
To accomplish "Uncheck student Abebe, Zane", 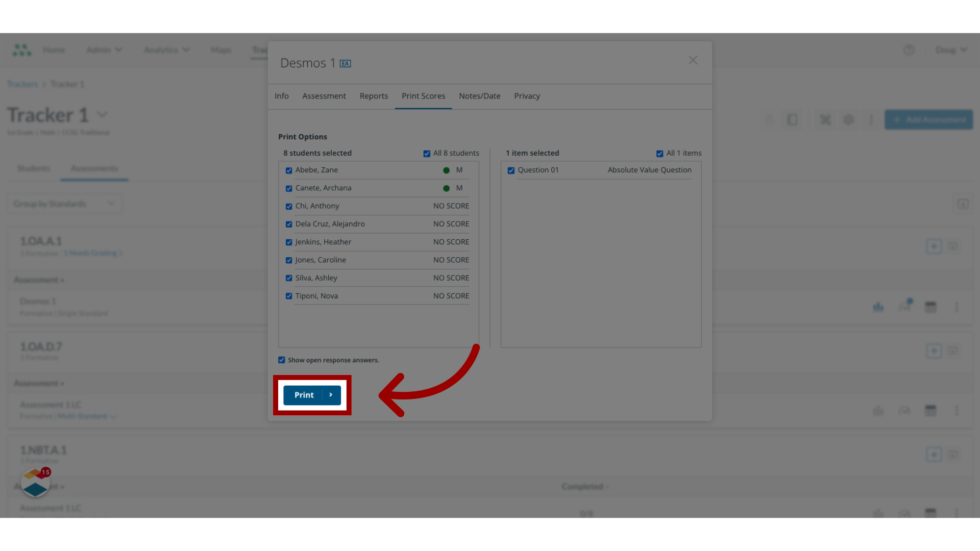I will [289, 170].
